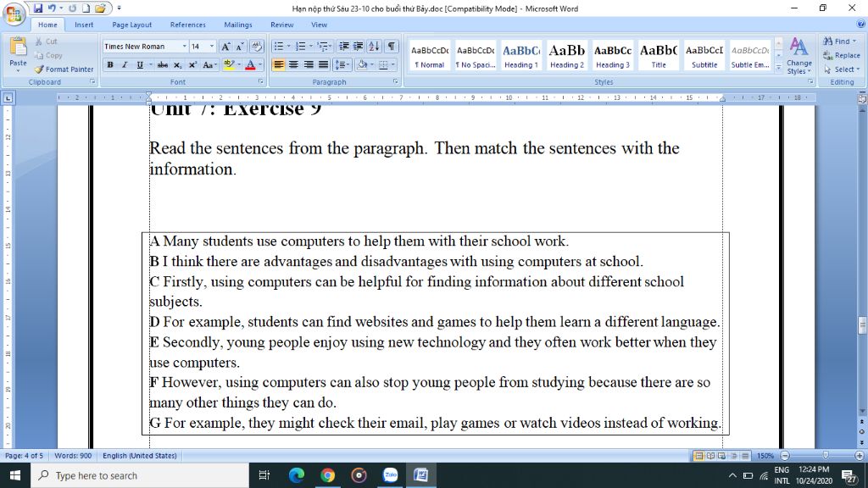Open Zalo from taskbar

(390, 475)
